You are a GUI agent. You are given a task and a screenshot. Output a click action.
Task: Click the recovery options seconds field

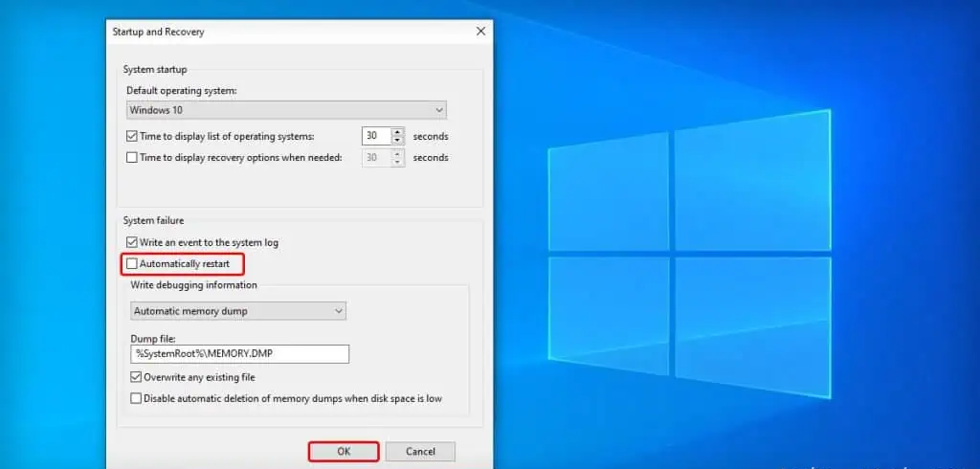point(376,158)
